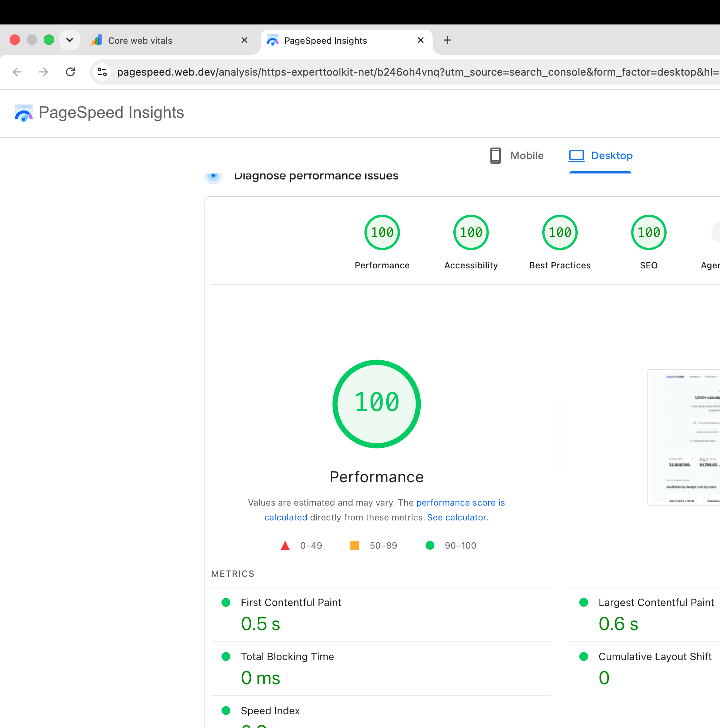Viewport: 720px width, 728px height.
Task: Go back using the back arrow
Action: (x=17, y=72)
